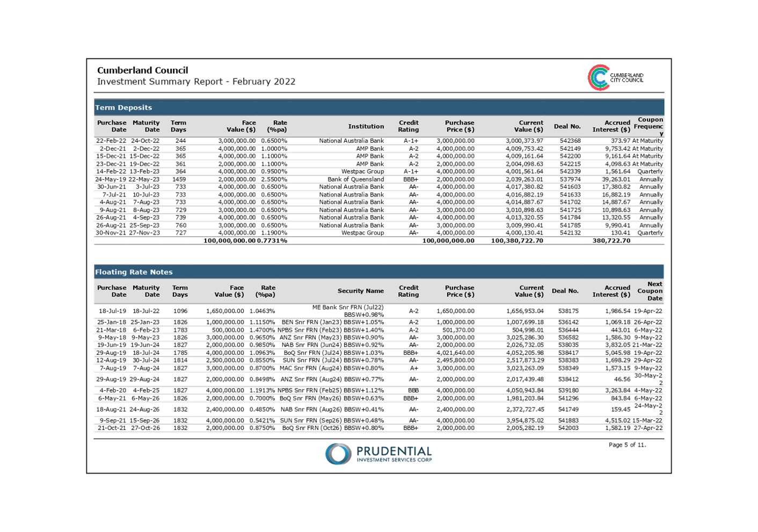Click 'BoQ Snr FRN (Oct26) BBSW+0.80%' security
This screenshot has width=758, height=532.
[x=333, y=428]
